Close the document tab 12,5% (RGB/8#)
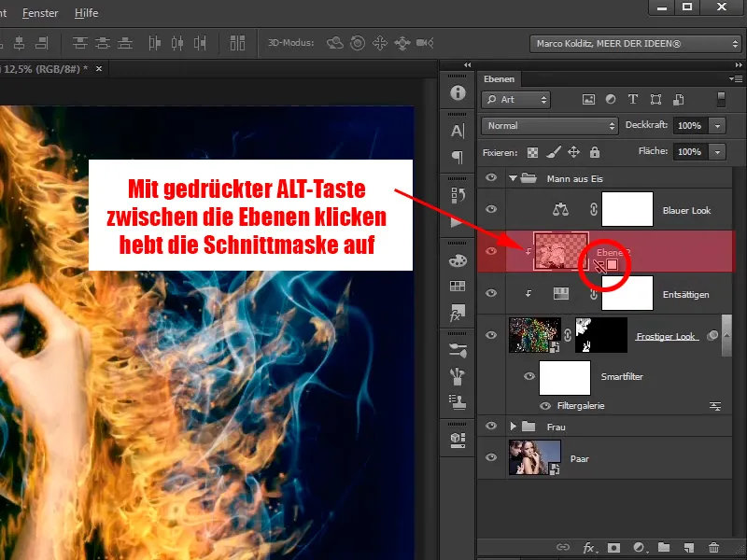 click(99, 68)
